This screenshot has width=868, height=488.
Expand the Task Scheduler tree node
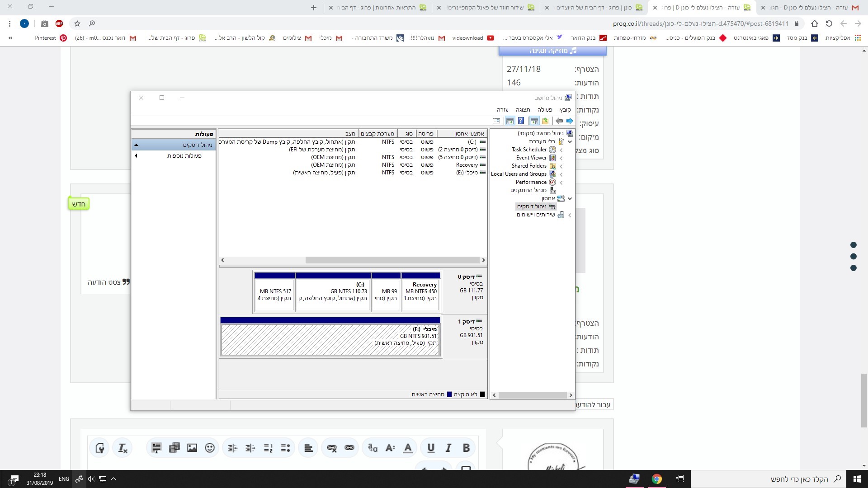(561, 150)
